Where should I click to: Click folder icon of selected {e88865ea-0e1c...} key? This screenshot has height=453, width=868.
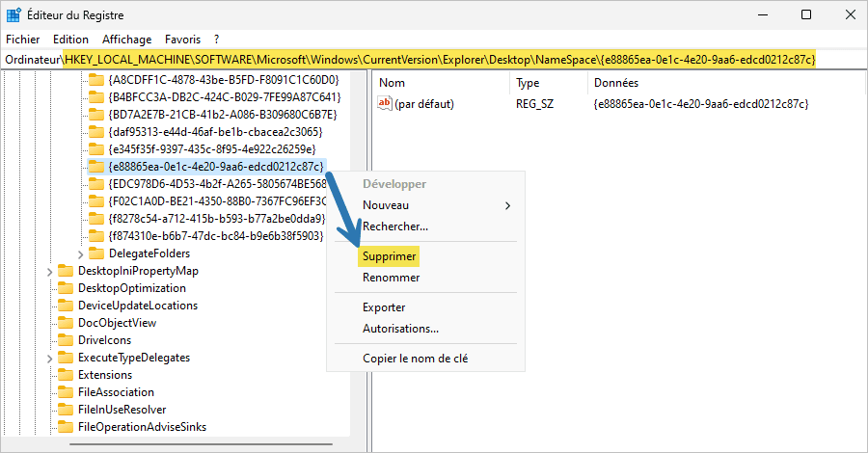tap(96, 167)
